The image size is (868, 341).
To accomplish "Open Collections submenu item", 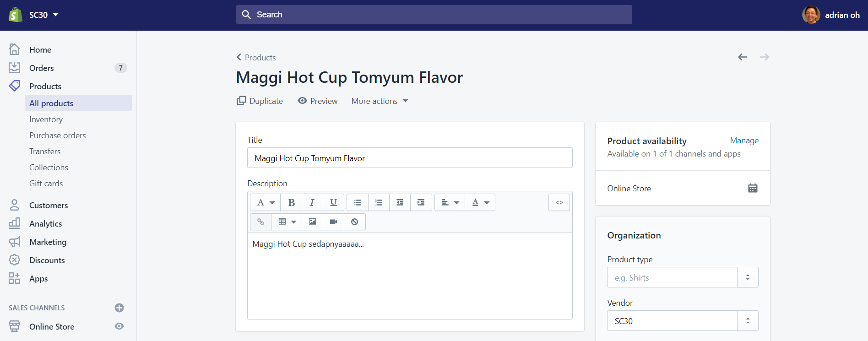I will [x=49, y=167].
